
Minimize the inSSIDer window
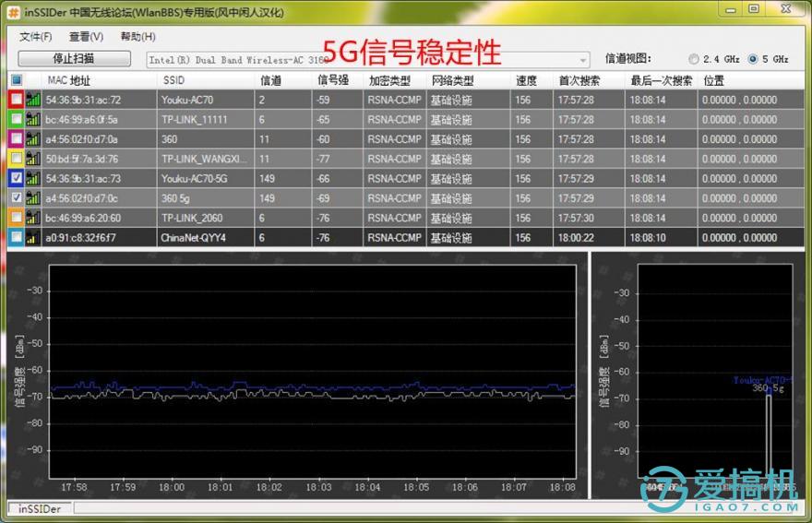point(731,9)
